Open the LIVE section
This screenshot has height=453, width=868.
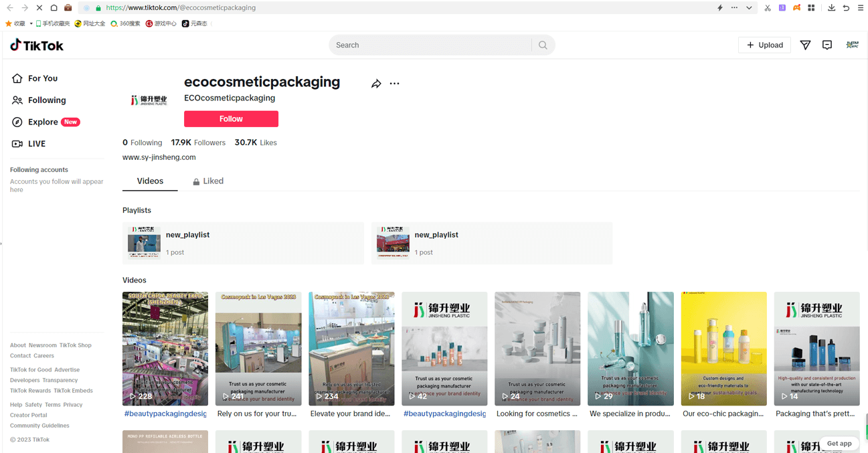point(29,144)
